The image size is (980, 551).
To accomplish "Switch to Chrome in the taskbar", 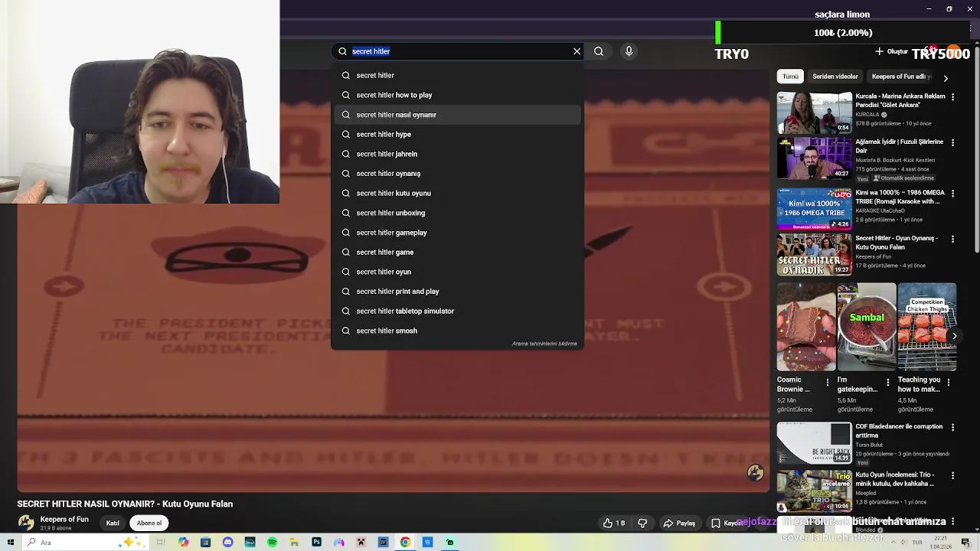I will (405, 543).
